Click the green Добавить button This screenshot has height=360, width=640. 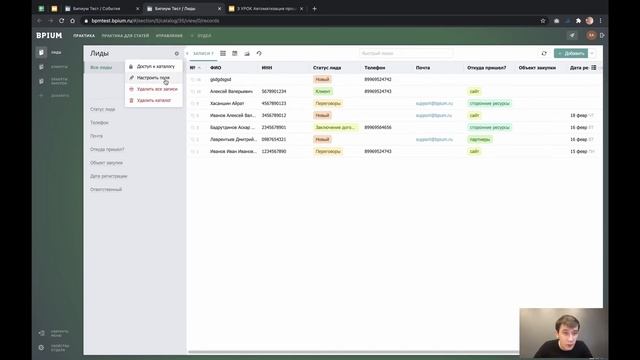click(571, 53)
